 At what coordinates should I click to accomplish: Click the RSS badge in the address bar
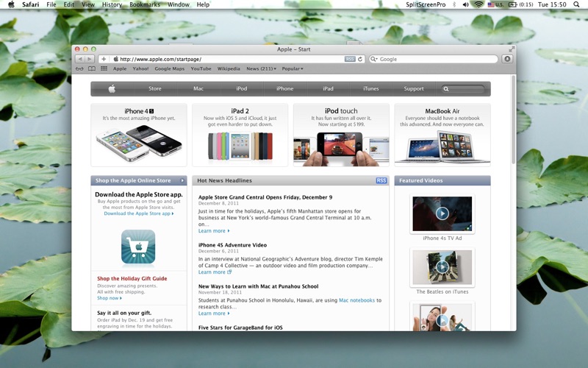(350, 59)
